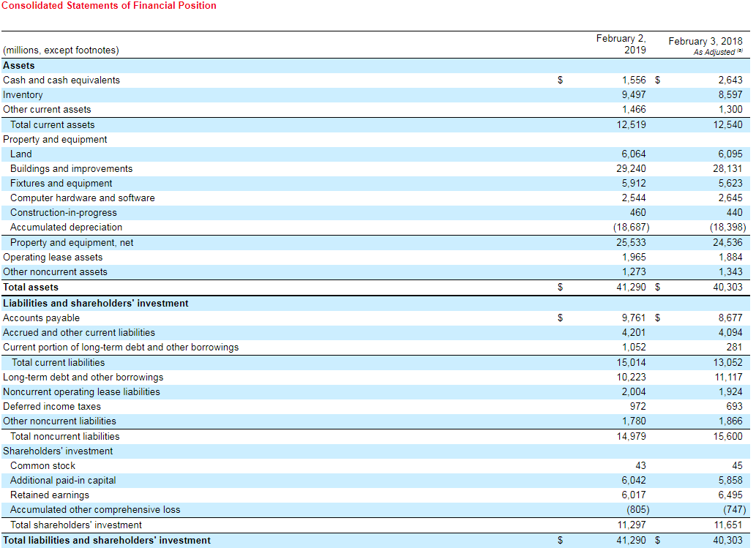The height and width of the screenshot is (548, 756).
Task: Click 'Other noncurrent assets' row label
Action: [x=55, y=272]
